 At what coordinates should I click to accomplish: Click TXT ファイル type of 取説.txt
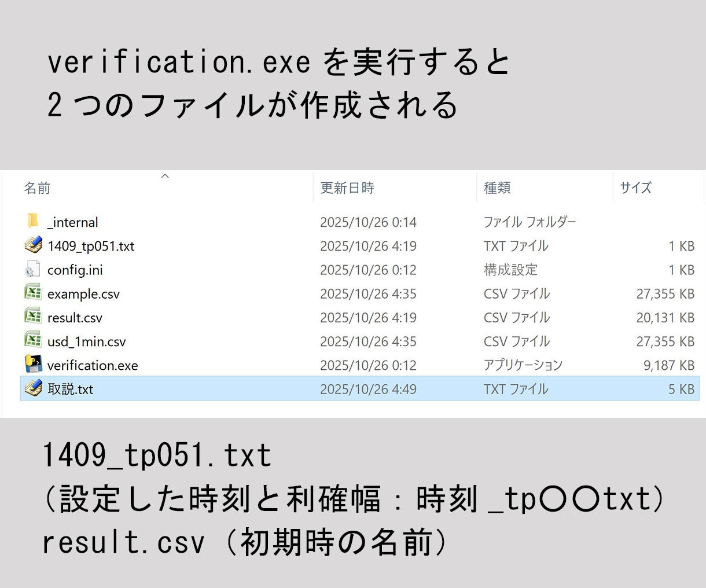(x=516, y=389)
